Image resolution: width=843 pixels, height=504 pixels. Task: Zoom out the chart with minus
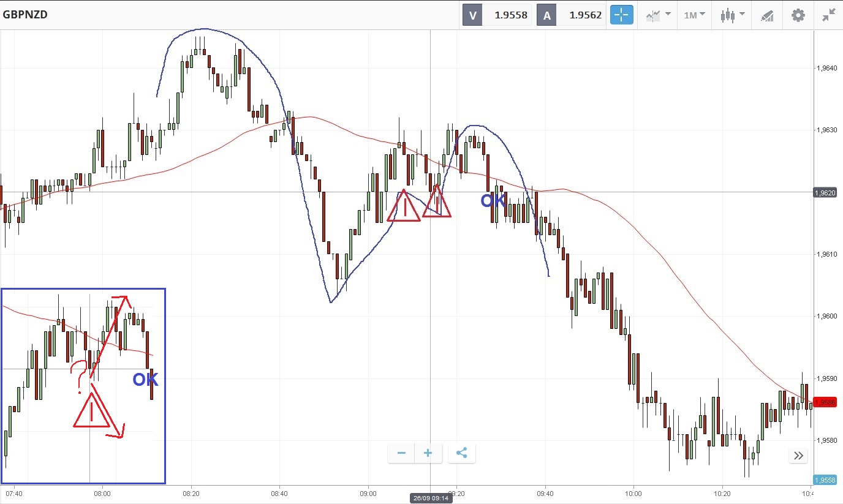coord(401,453)
